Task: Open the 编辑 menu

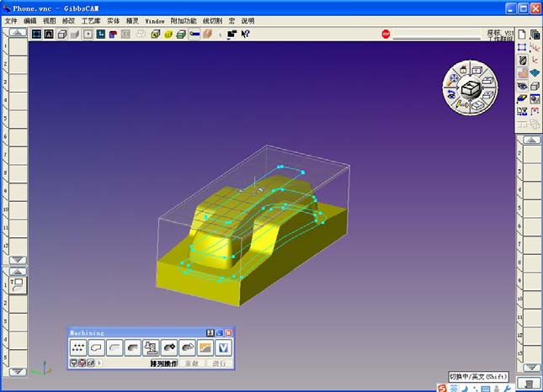Action: click(30, 21)
